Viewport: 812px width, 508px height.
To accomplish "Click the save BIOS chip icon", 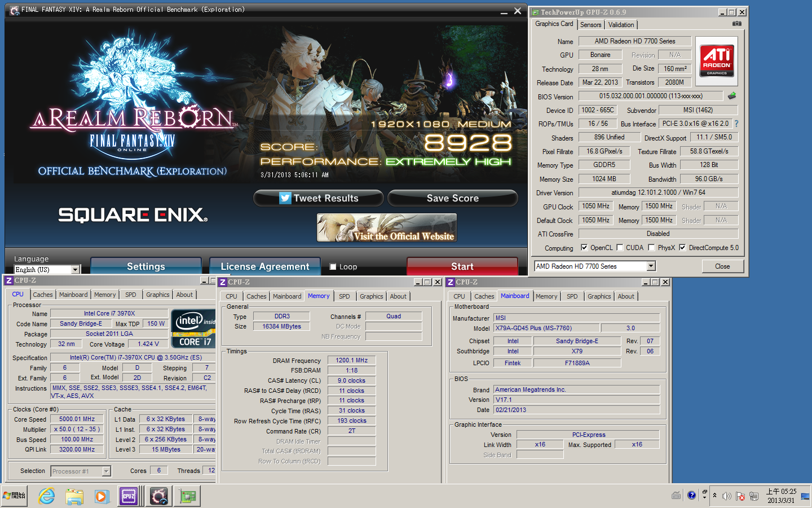I will [732, 95].
